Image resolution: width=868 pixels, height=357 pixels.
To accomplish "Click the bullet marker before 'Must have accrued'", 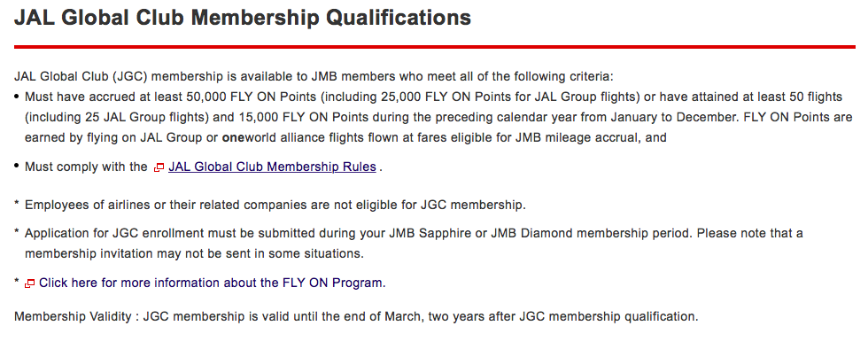I will pos(17,97).
